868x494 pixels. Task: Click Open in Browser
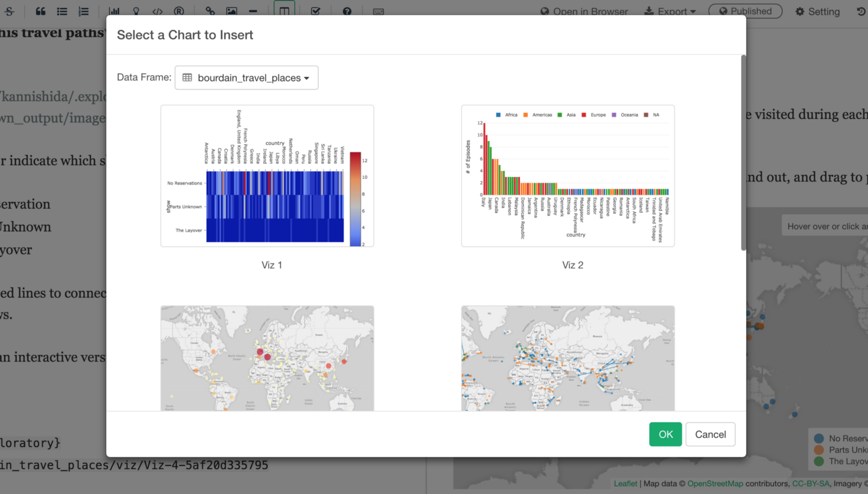pyautogui.click(x=584, y=11)
